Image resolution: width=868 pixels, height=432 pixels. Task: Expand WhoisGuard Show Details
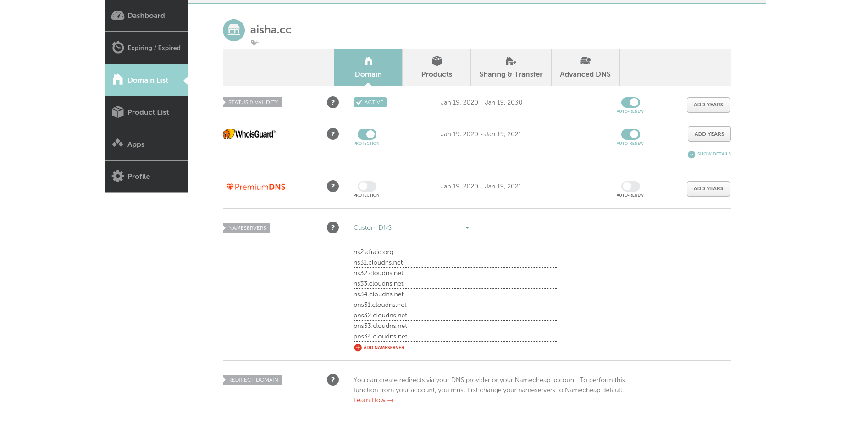(709, 154)
